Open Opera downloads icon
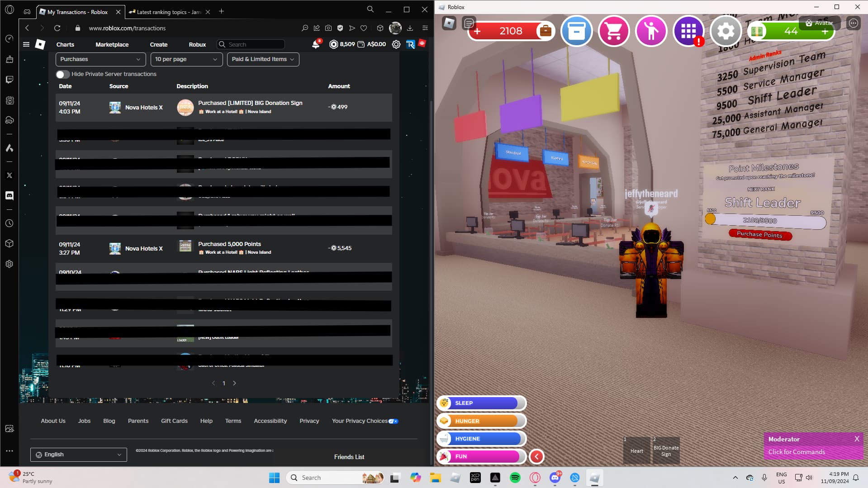 tap(410, 28)
